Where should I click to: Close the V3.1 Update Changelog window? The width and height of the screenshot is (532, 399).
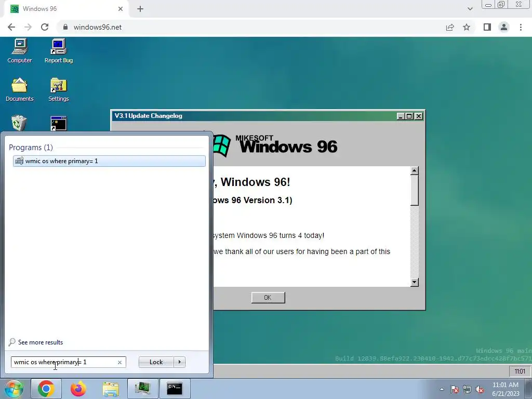[419, 116]
